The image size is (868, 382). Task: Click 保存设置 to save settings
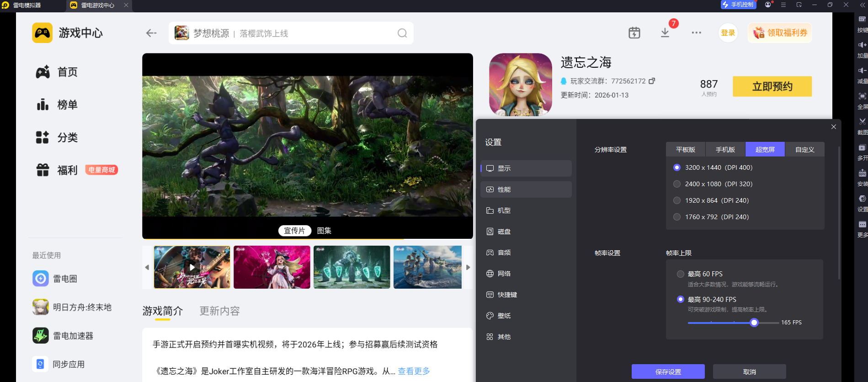(x=668, y=371)
